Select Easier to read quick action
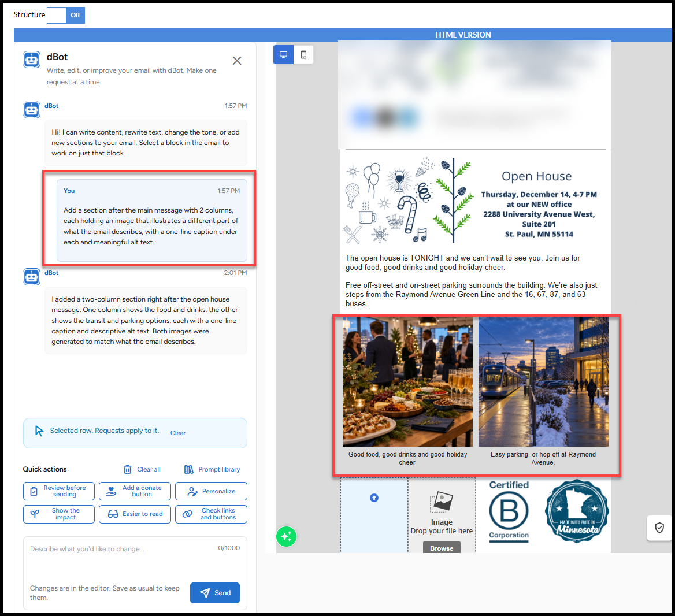 tap(135, 514)
